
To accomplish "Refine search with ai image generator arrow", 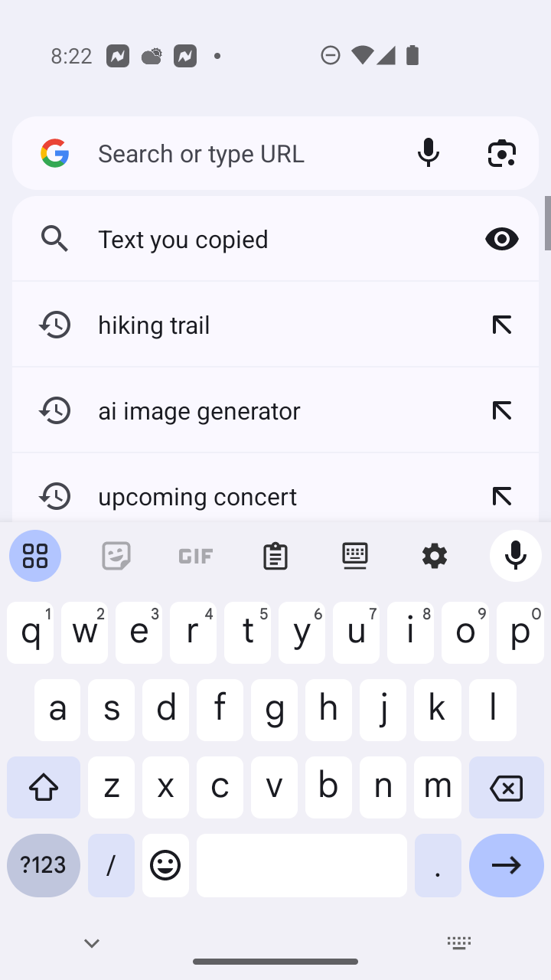I will coord(502,410).
